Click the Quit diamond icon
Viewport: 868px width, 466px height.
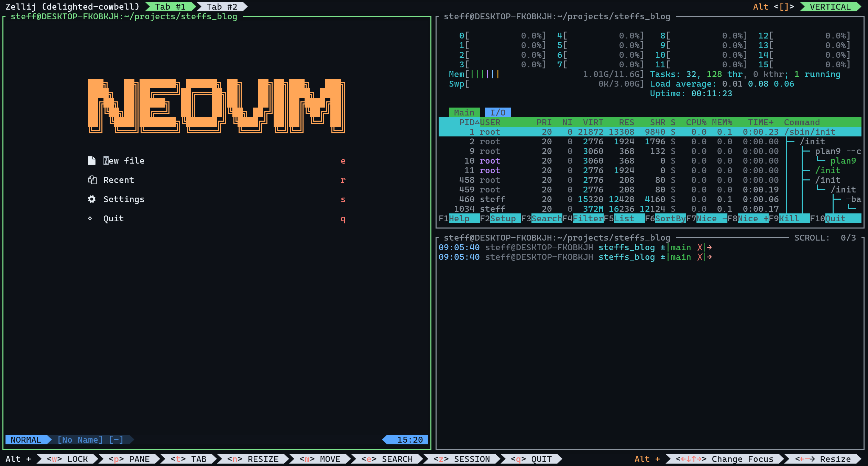tap(90, 218)
